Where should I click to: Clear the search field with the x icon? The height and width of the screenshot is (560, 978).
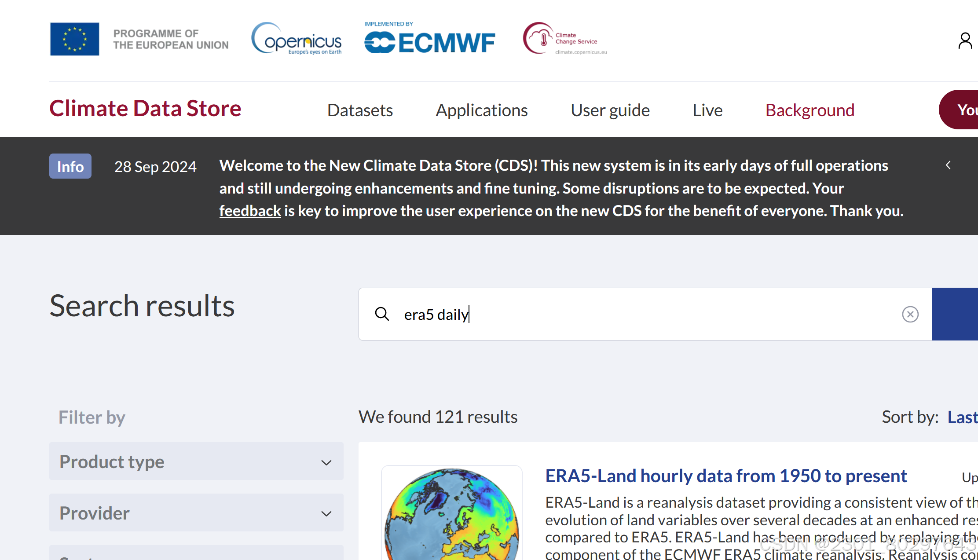(x=910, y=314)
